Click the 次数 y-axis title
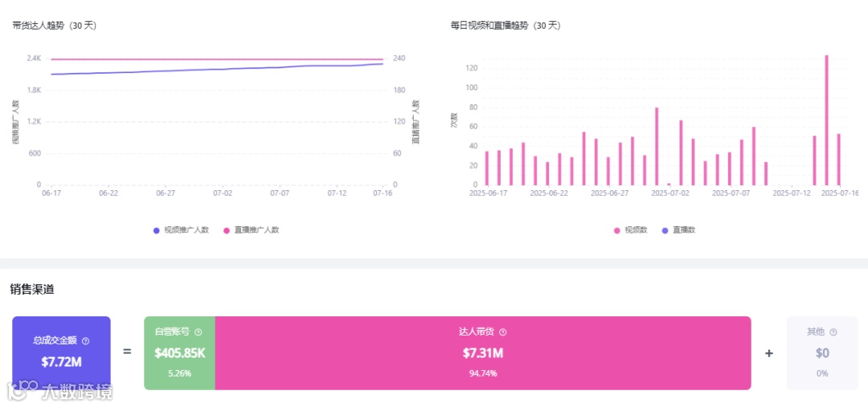This screenshot has width=868, height=407. point(454,120)
